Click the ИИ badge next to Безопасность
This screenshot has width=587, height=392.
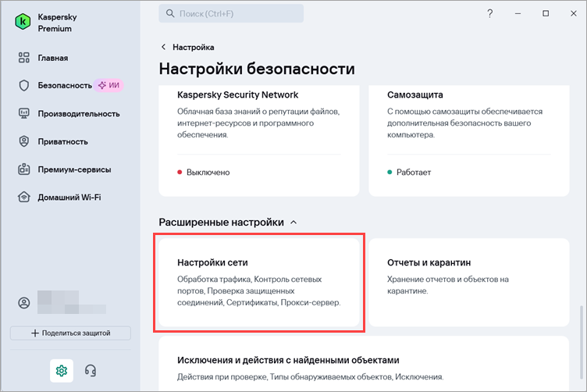(109, 85)
